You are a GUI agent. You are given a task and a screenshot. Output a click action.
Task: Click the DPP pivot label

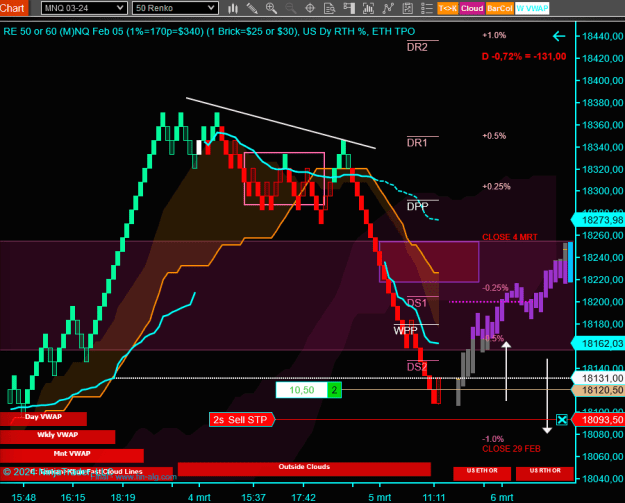coord(417,206)
